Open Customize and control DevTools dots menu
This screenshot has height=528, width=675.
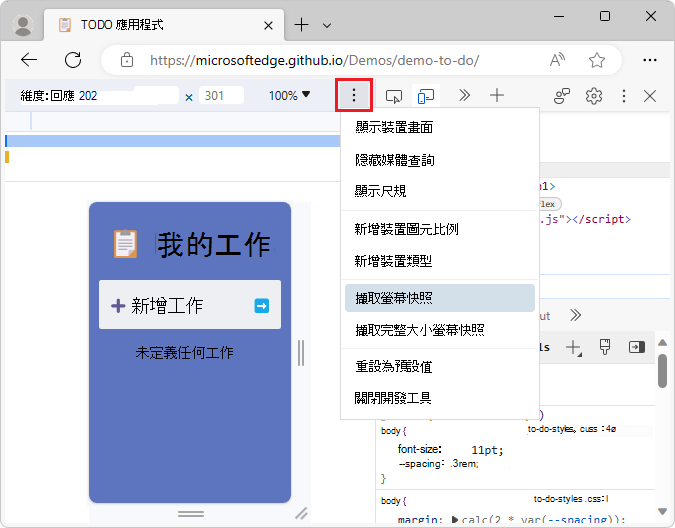(x=624, y=96)
